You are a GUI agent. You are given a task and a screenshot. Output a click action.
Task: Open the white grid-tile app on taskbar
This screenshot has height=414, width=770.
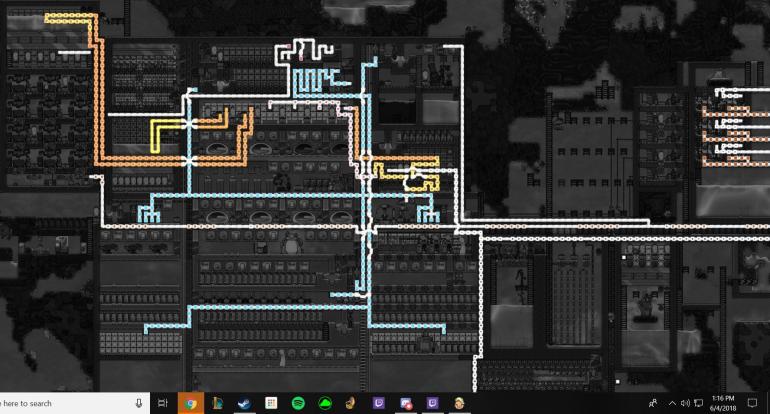click(271, 403)
